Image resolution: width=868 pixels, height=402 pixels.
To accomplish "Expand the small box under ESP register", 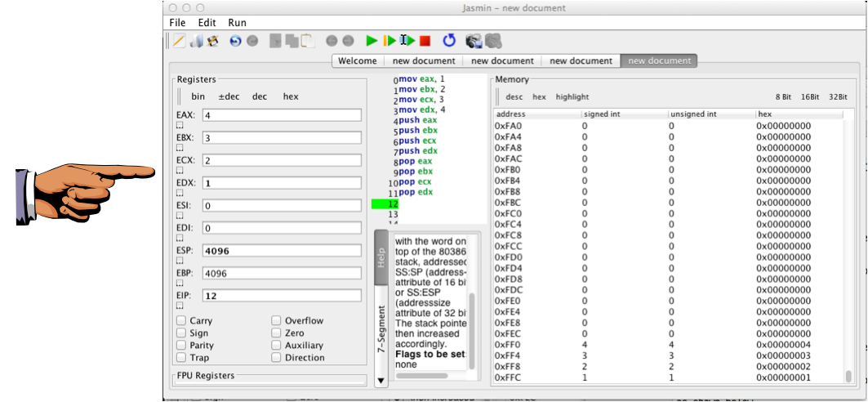I will 180,261.
